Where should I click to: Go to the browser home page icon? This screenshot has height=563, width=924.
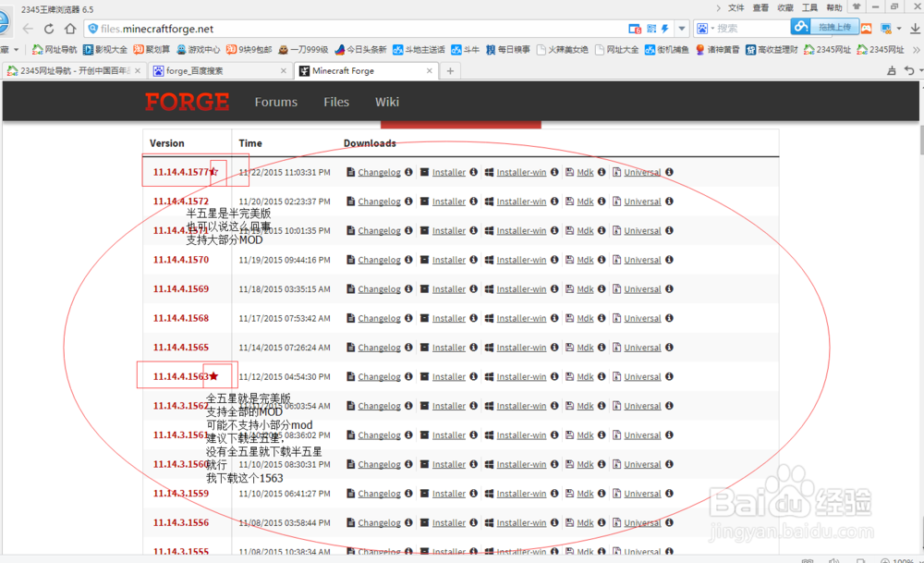pos(70,29)
